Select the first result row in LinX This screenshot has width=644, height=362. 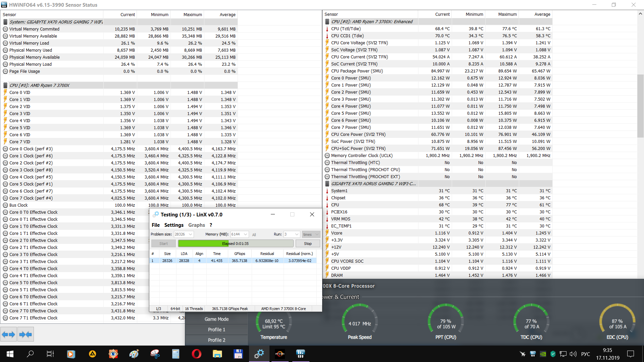coord(233,261)
